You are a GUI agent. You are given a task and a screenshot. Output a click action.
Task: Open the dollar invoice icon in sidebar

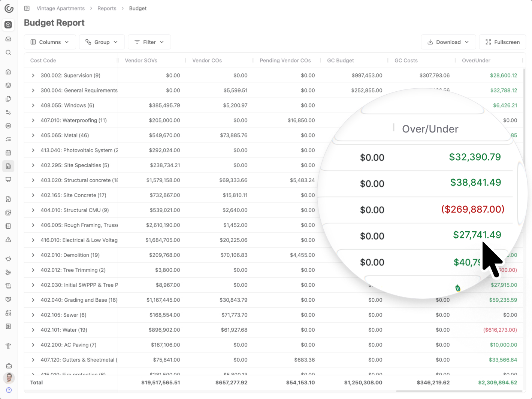tap(8, 326)
